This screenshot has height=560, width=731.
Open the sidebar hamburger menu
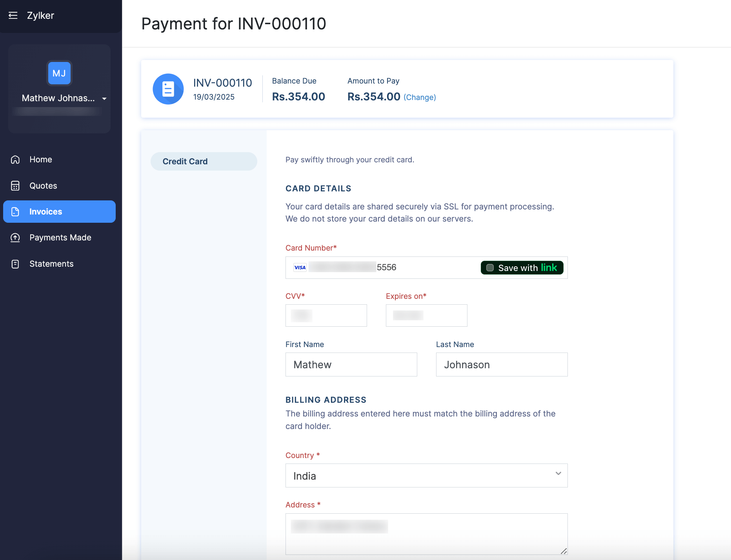click(x=13, y=15)
